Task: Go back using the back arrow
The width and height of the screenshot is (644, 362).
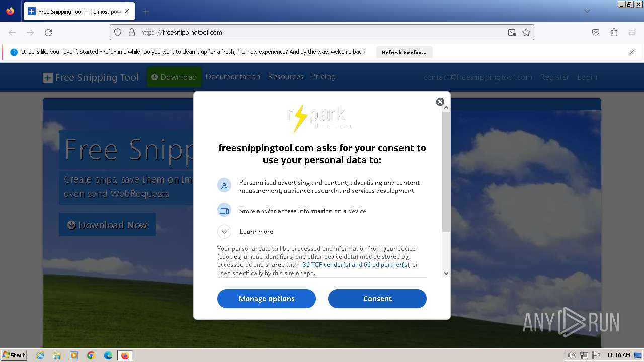Action: [x=12, y=32]
